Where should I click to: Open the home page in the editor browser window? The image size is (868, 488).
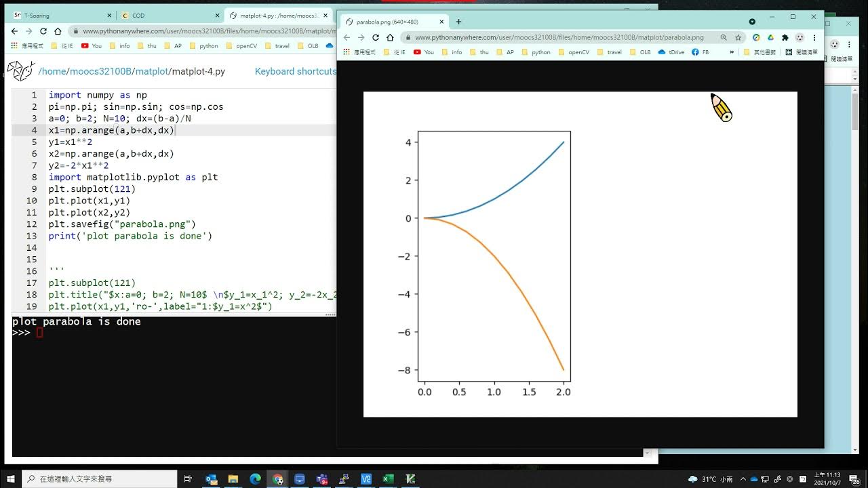[x=58, y=31]
